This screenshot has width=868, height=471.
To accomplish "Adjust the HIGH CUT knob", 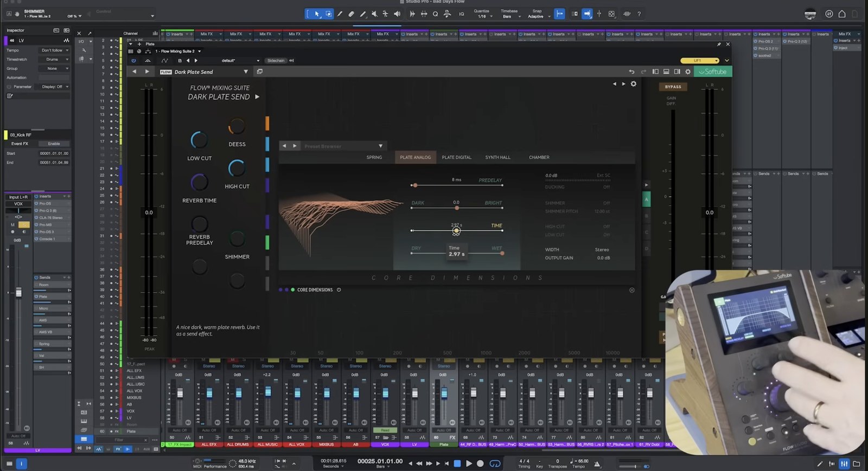I will [237, 168].
